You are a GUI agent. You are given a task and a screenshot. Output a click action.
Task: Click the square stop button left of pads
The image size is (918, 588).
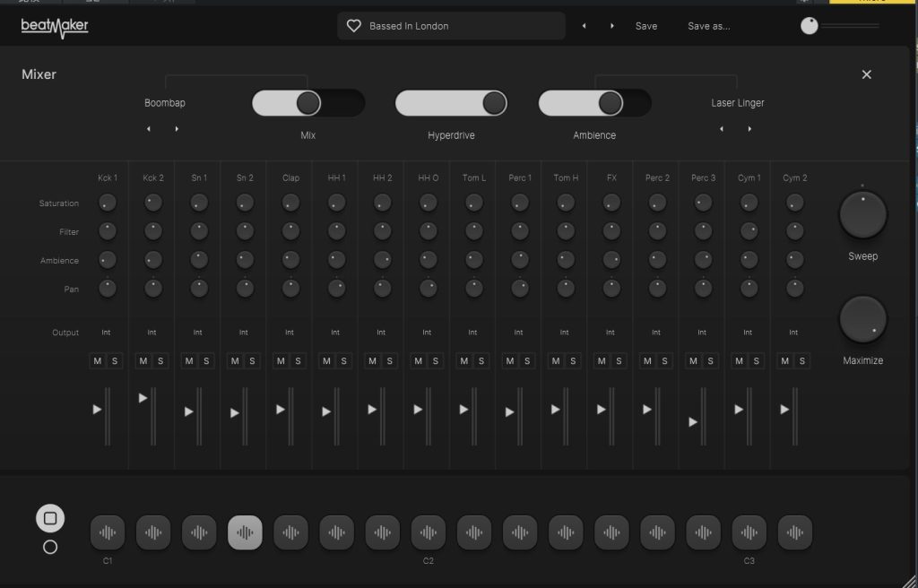coord(50,518)
